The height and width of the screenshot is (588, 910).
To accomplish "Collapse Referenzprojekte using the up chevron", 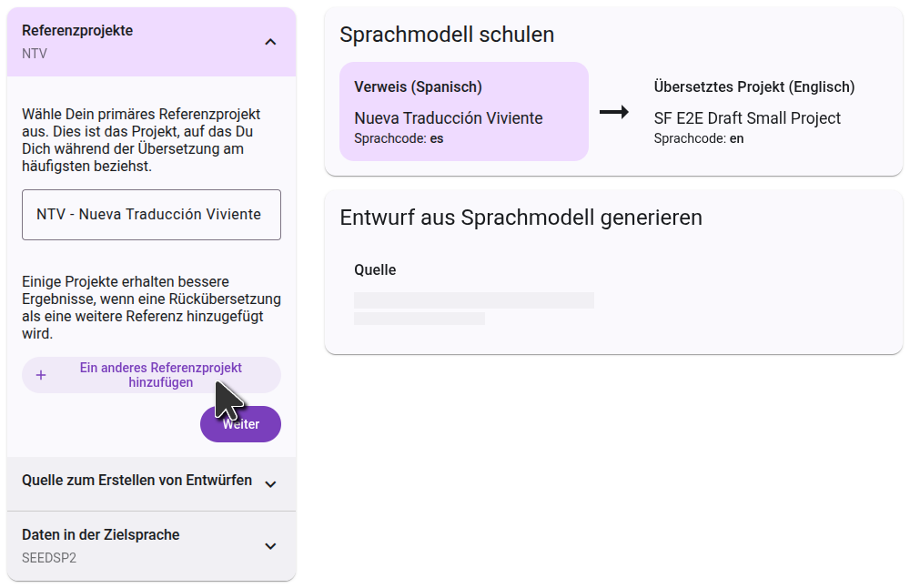I will tap(270, 42).
